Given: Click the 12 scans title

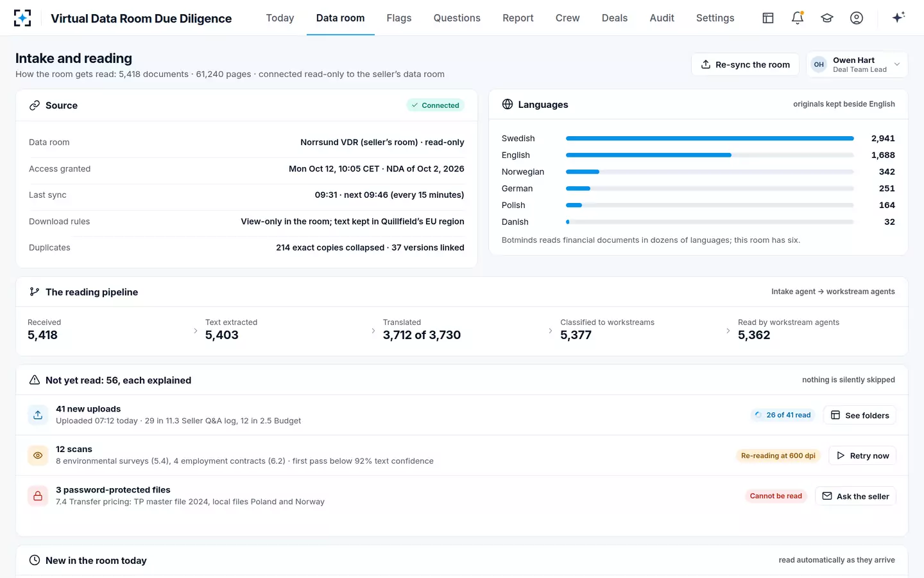Looking at the screenshot, I should tap(74, 449).
